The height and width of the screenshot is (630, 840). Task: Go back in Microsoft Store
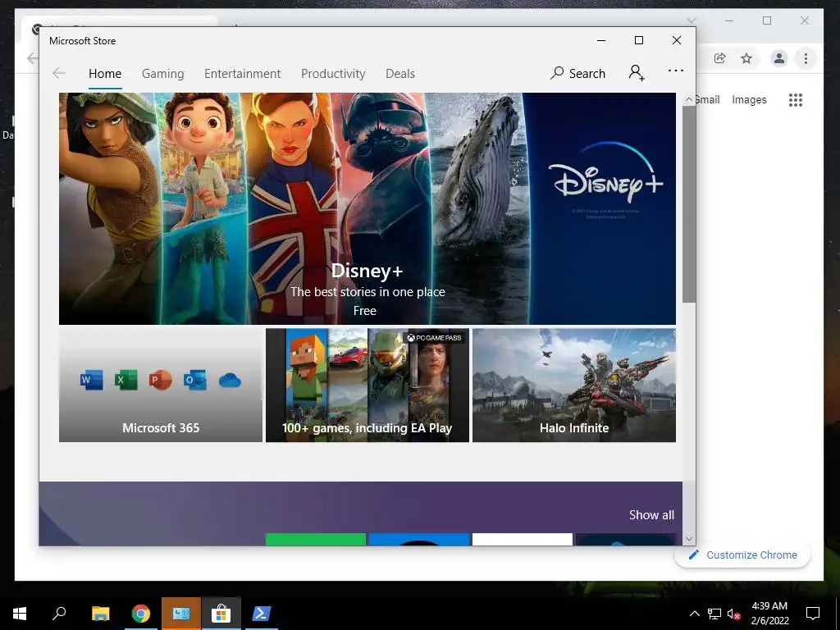(x=59, y=73)
